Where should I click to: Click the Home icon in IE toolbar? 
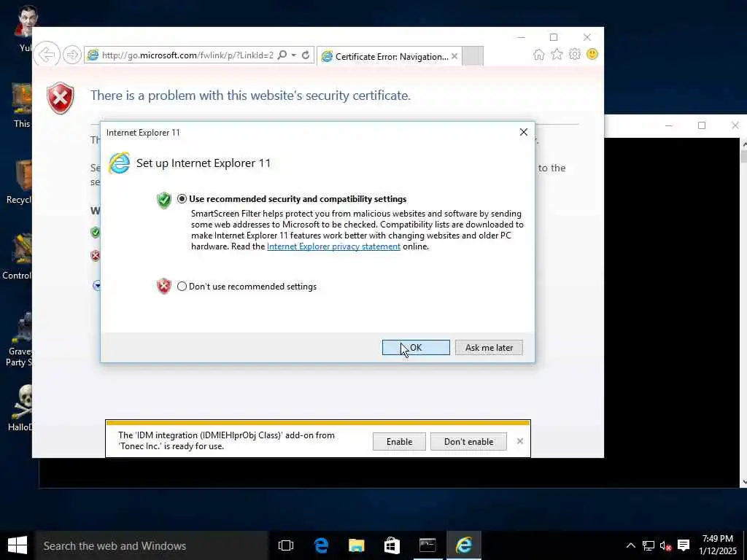[x=539, y=54]
